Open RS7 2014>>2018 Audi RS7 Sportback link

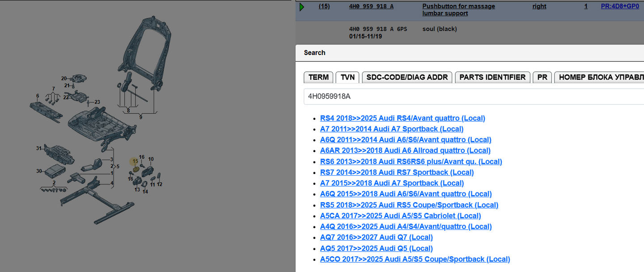(397, 172)
